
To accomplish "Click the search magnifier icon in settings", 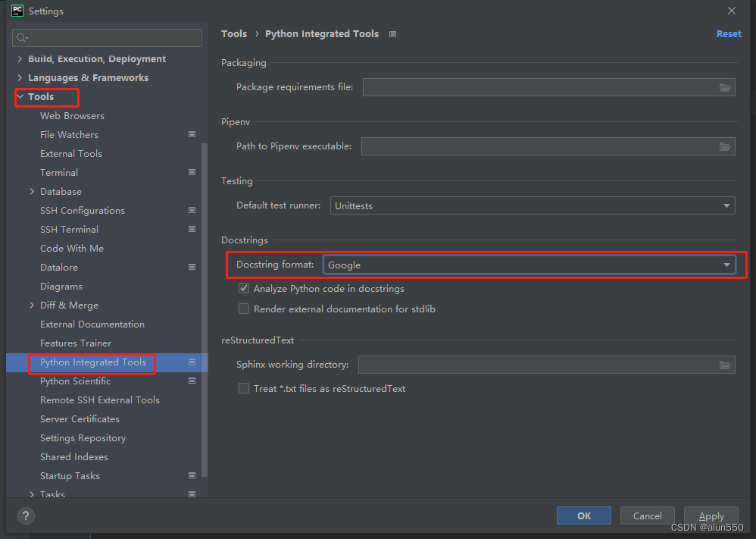I will [x=22, y=38].
